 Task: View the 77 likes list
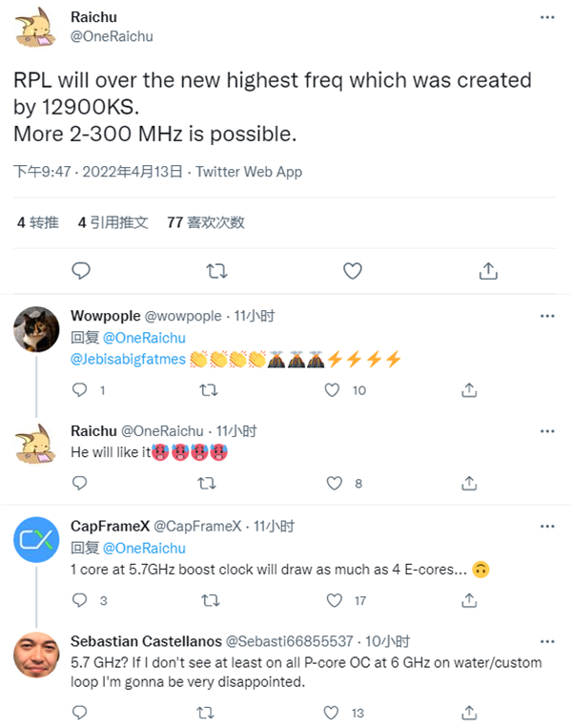pos(205,222)
